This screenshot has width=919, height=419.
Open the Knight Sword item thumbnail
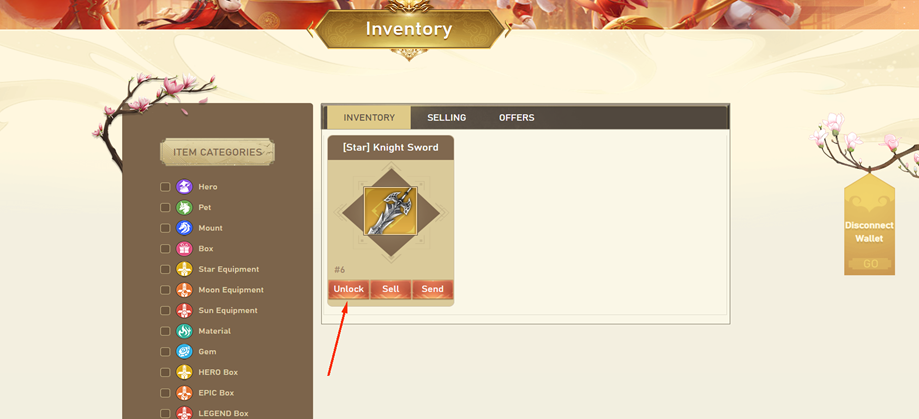[390, 211]
